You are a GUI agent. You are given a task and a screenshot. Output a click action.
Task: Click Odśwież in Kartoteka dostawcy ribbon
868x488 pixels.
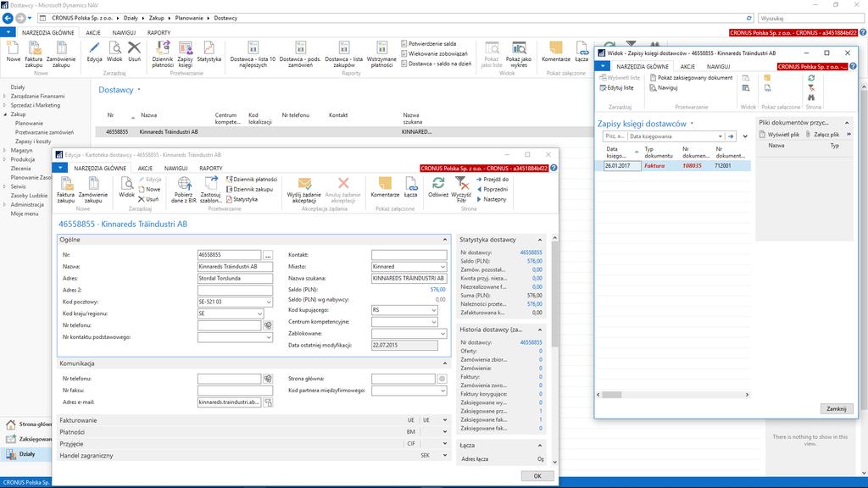438,187
